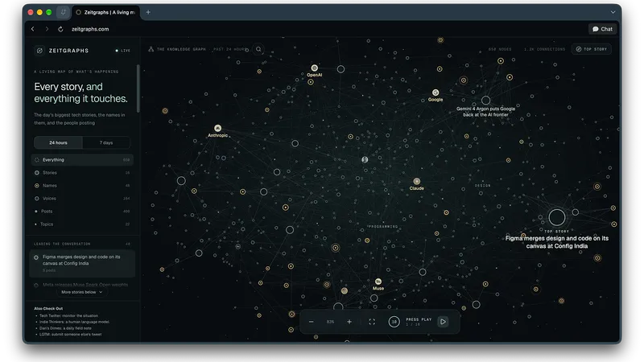Click the PROGRAMMING topic label
The height and width of the screenshot is (362, 644).
pos(383,227)
